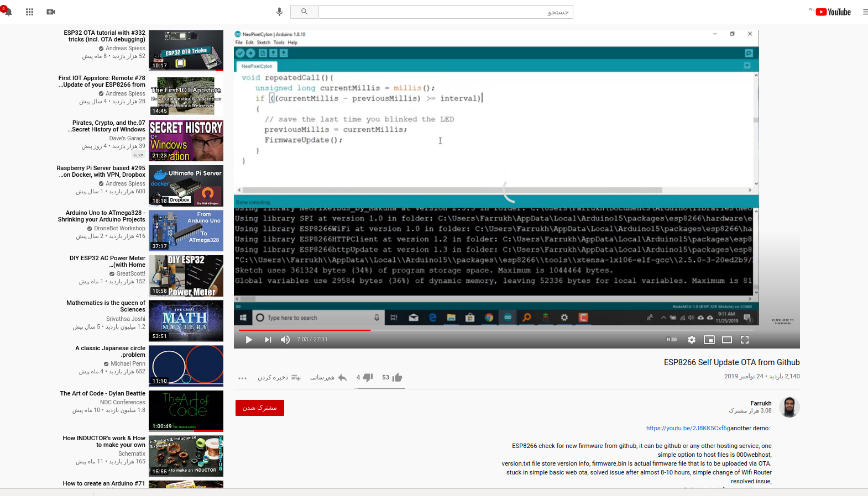Start voice search with the microphone
Image resolution: width=868 pixels, height=496 pixels.
279,12
